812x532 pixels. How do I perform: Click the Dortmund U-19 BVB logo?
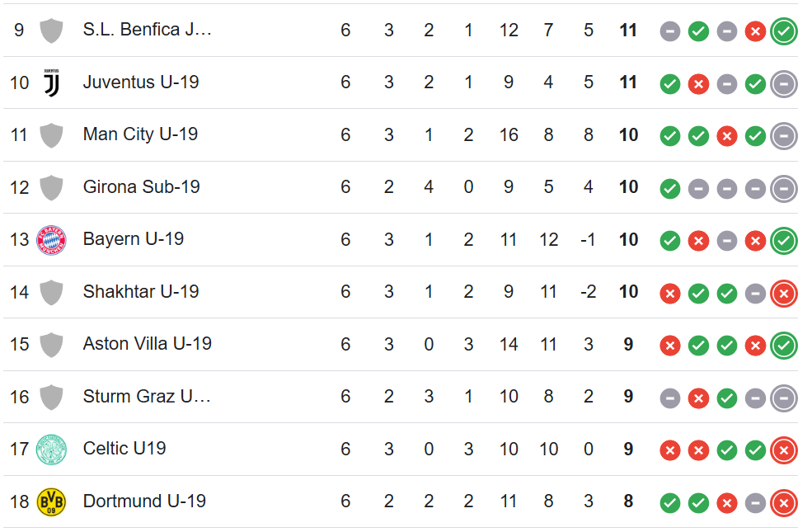[51, 501]
